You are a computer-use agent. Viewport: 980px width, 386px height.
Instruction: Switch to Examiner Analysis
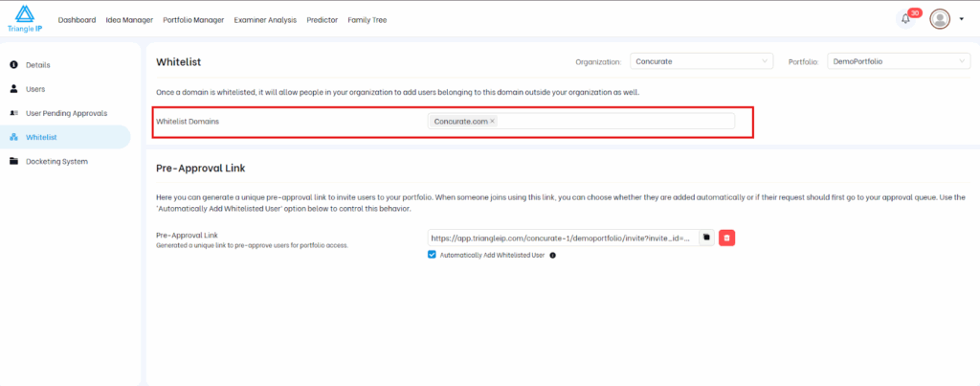tap(266, 19)
